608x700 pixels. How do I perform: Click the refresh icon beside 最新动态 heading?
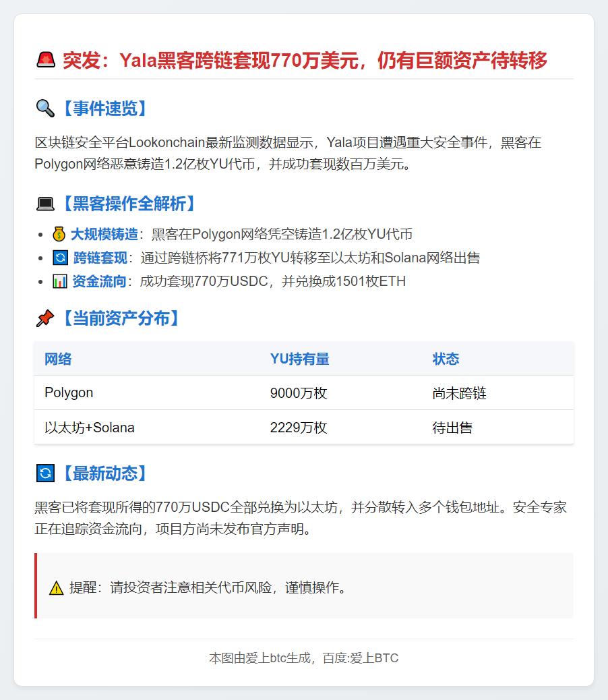click(x=45, y=473)
